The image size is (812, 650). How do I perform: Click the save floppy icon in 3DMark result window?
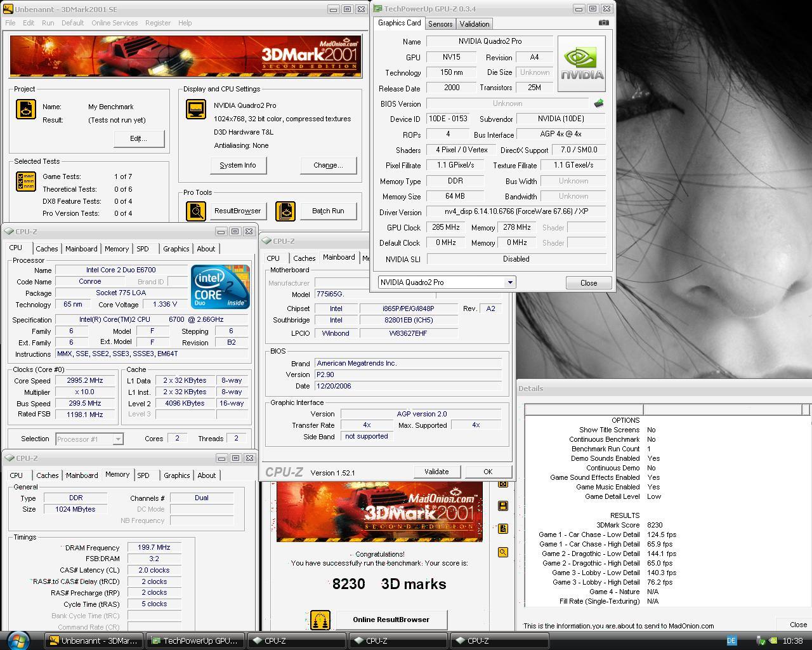pyautogui.click(x=503, y=506)
